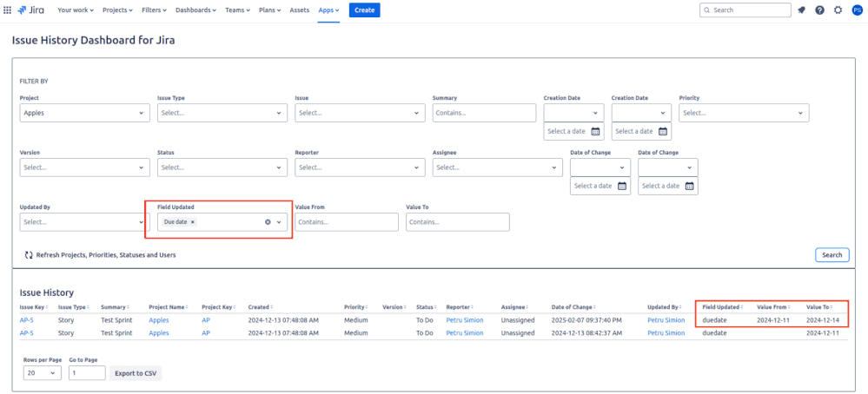Open the Project dropdown showing Apples

coord(84,113)
